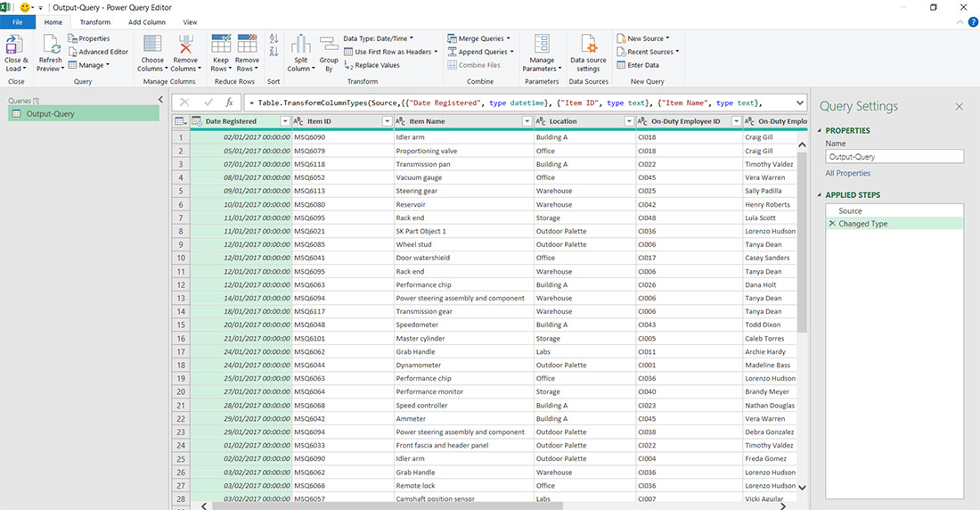Sort descending Z to A
980x510 pixels.
274,52
